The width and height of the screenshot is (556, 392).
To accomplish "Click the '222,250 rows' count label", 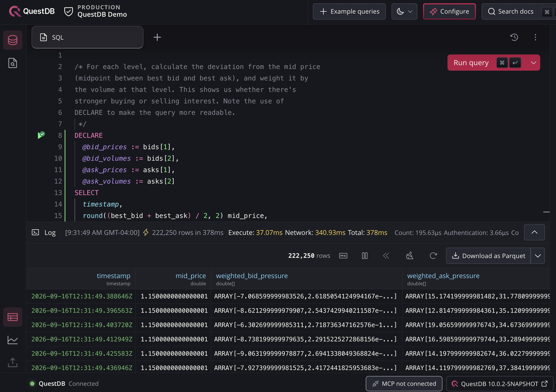I will pos(309,256).
